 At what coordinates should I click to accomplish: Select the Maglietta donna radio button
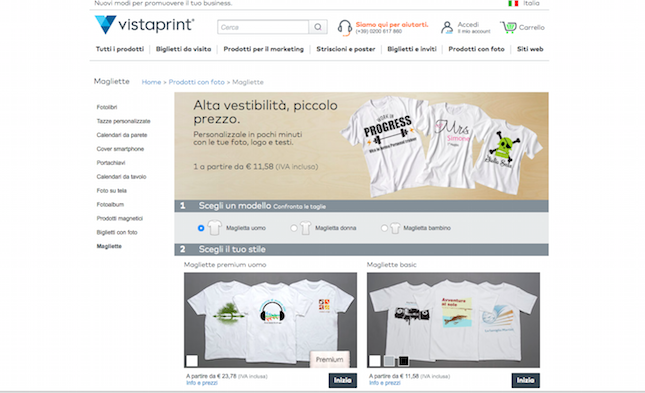pyautogui.click(x=294, y=228)
